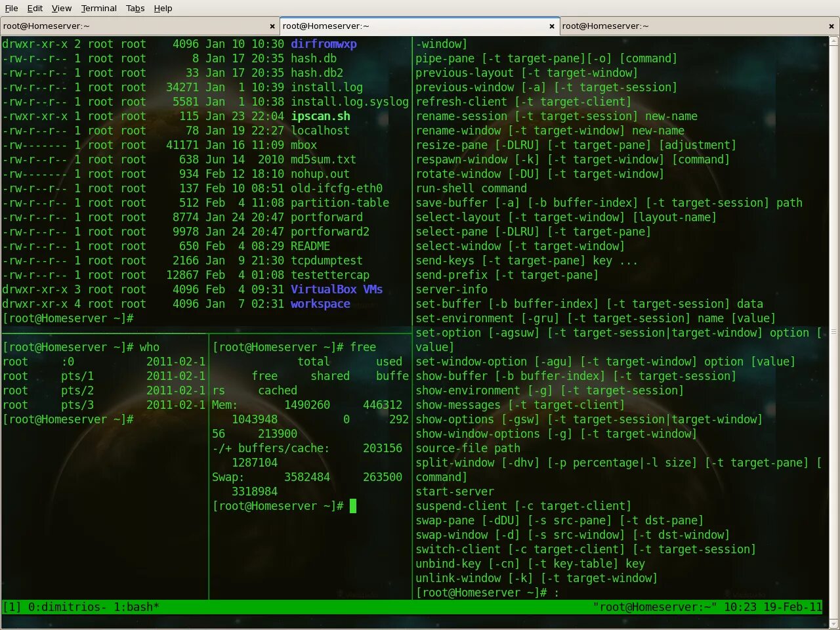Click the Swap total value 3582484
The height and width of the screenshot is (630, 840).
[307, 477]
